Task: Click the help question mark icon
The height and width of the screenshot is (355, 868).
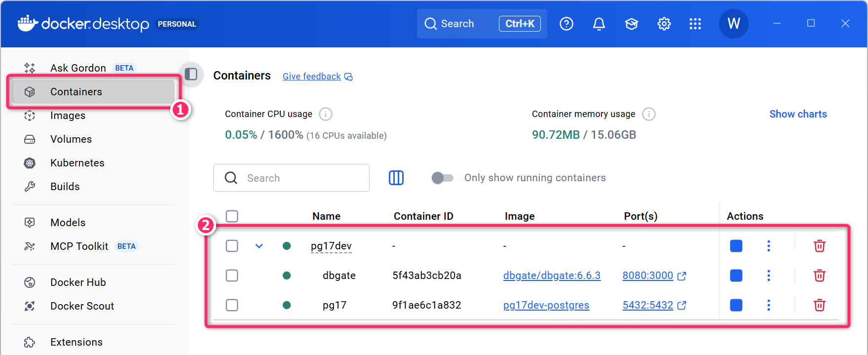Action: click(x=566, y=24)
